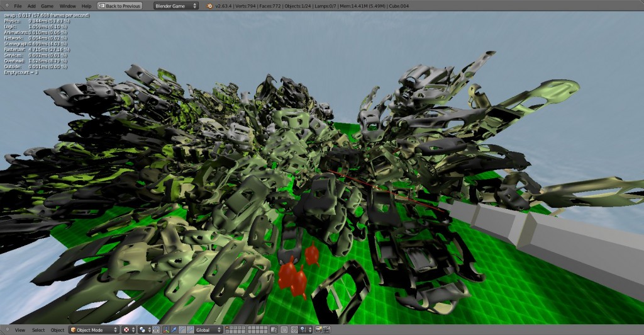Open the Add menu
644x335 pixels.
(31, 6)
